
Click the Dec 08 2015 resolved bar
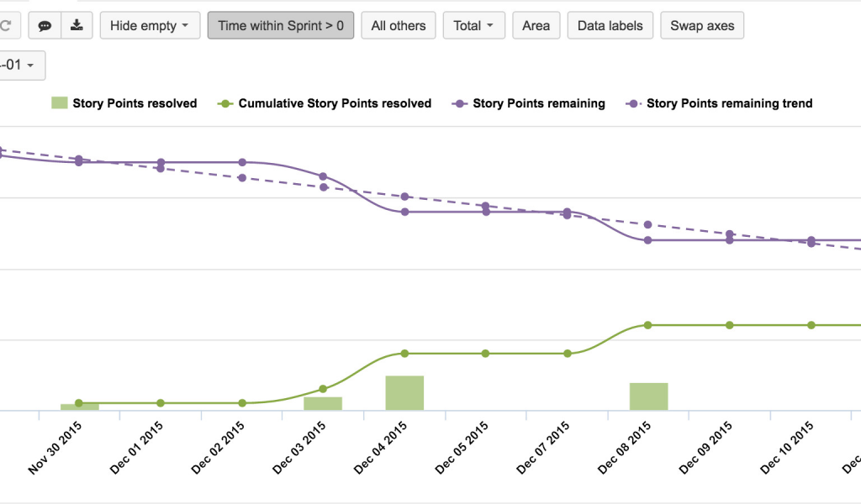648,396
